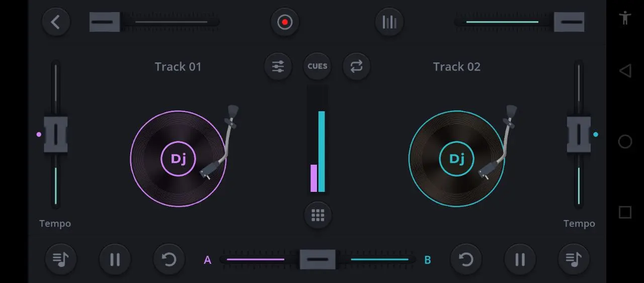Image resolution: width=644 pixels, height=283 pixels.
Task: Pause deck B playback
Action: 520,260
